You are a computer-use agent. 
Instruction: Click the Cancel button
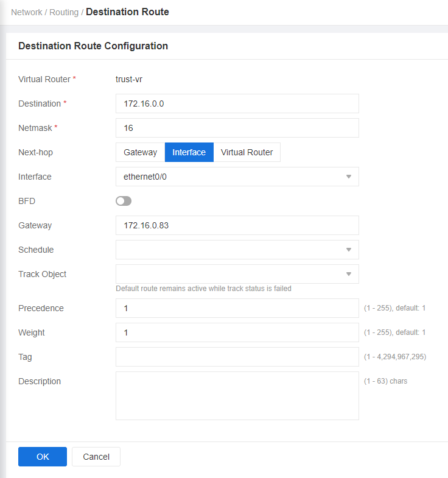click(96, 457)
